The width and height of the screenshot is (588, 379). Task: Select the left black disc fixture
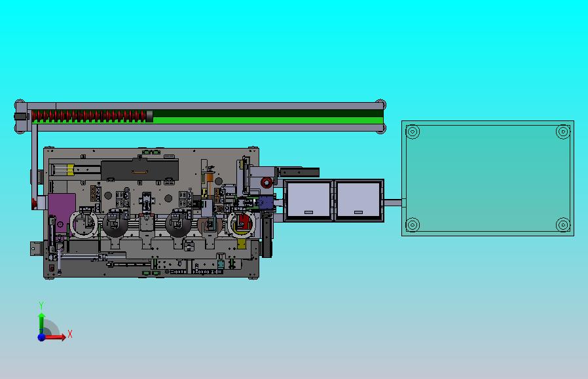point(115,224)
